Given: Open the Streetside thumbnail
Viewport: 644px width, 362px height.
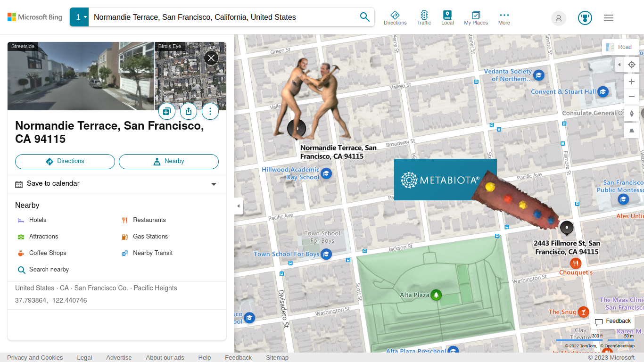Looking at the screenshot, I should pos(81,76).
